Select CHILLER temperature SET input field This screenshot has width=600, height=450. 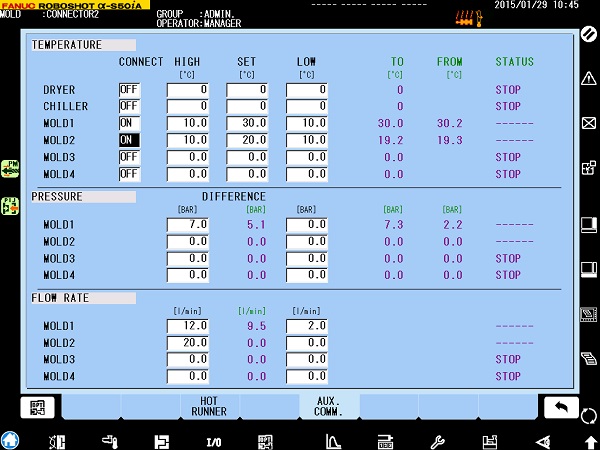pyautogui.click(x=247, y=106)
